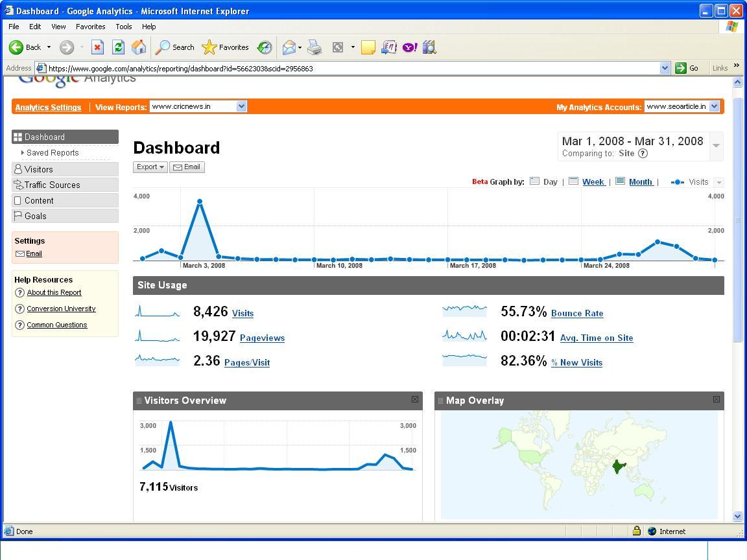Close the Visitors Overview widget
Image resolution: width=747 pixels, height=560 pixels.
(415, 399)
